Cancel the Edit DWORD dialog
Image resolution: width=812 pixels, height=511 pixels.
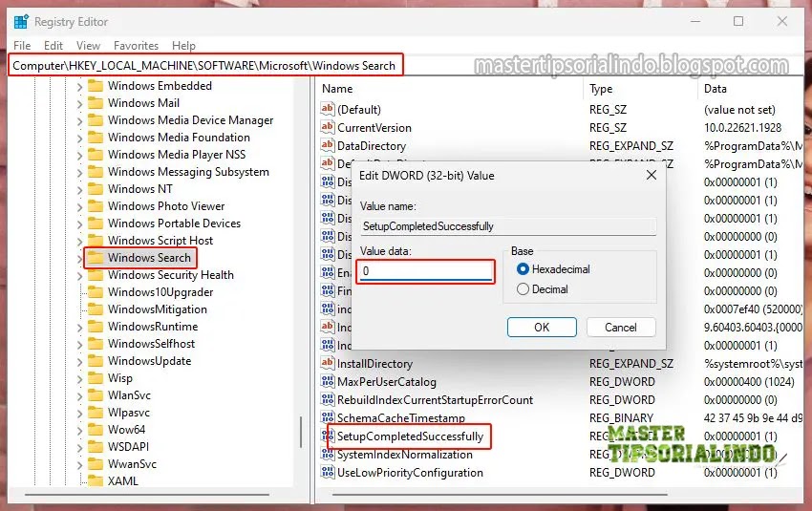tap(621, 328)
